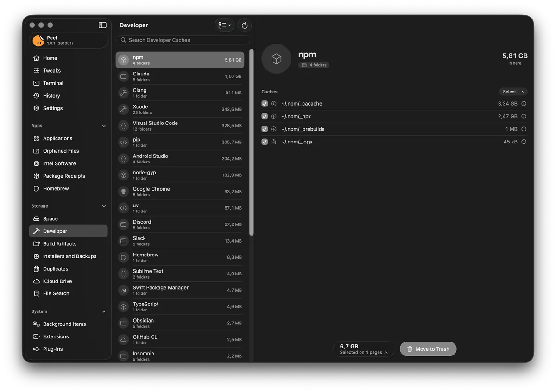Open Build Artifacts in the sidebar
Image resolution: width=556 pixels, height=392 pixels.
(69, 244)
